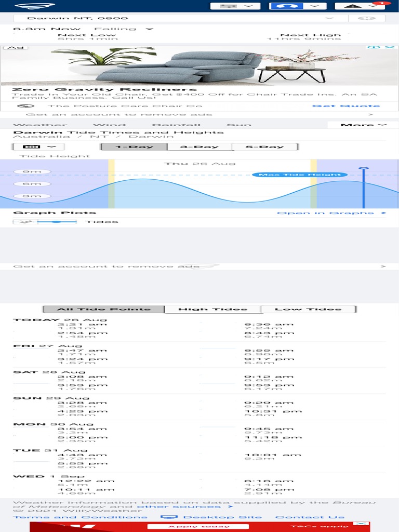Click the MON 30 Aug heading
The image size is (399, 532).
53,424
